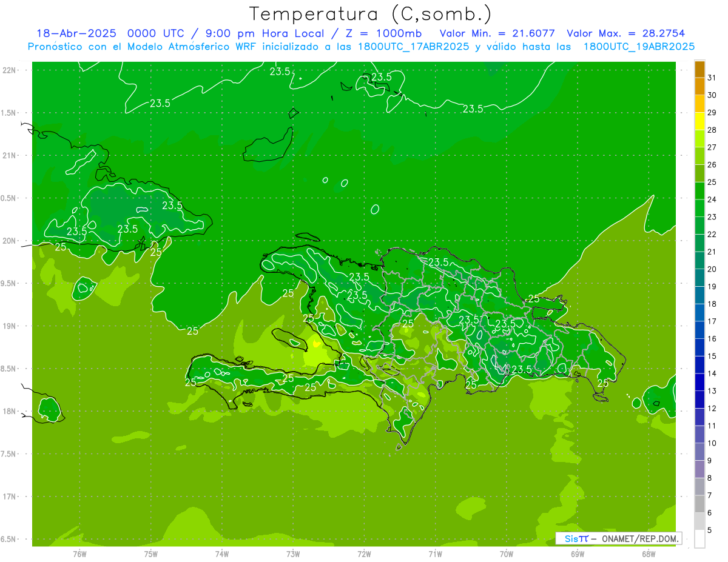Click the "69W" longitude label

pos(578,554)
